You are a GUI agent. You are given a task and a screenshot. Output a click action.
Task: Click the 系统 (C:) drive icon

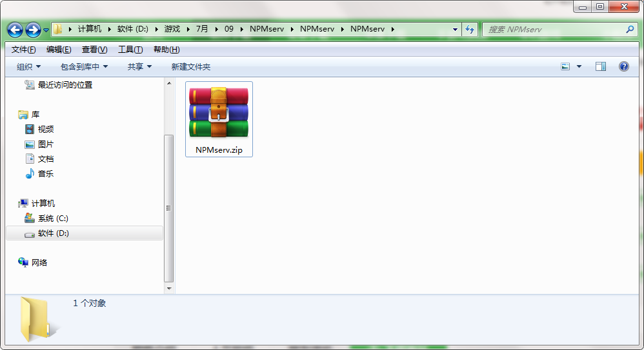(x=30, y=218)
